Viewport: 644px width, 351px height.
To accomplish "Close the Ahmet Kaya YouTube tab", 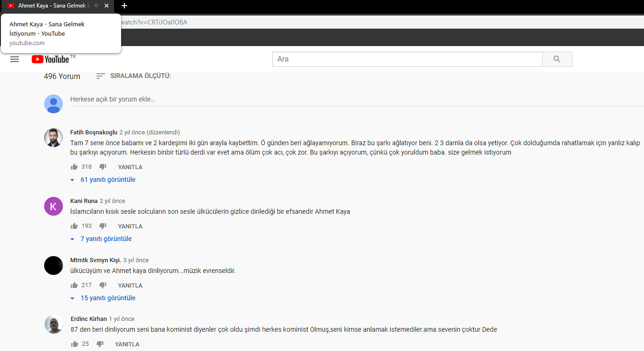I will (x=107, y=6).
